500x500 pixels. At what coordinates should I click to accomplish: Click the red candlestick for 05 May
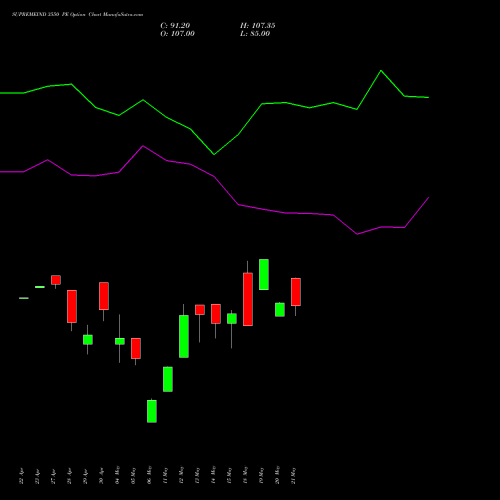click(136, 348)
